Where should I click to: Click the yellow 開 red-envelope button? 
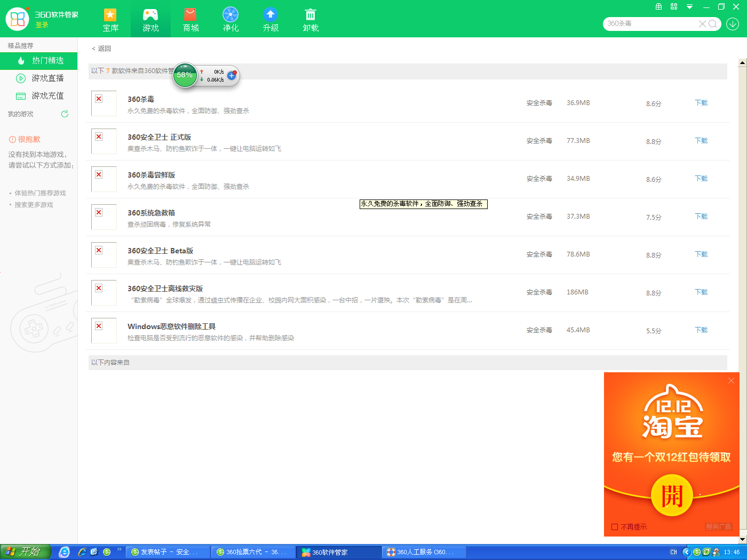click(672, 495)
